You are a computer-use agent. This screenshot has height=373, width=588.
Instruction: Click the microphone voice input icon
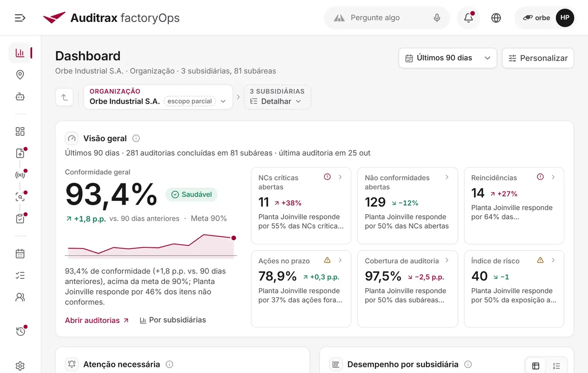pyautogui.click(x=437, y=18)
